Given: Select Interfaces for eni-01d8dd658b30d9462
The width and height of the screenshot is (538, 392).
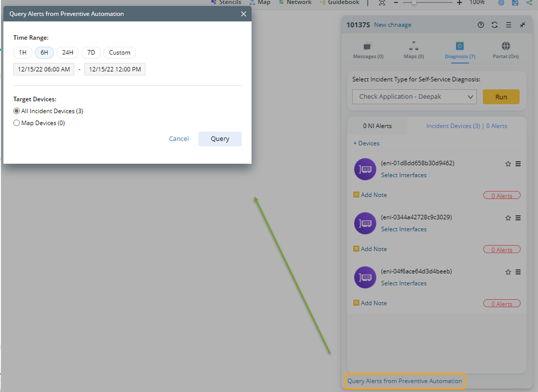Looking at the screenshot, I should pos(404,175).
